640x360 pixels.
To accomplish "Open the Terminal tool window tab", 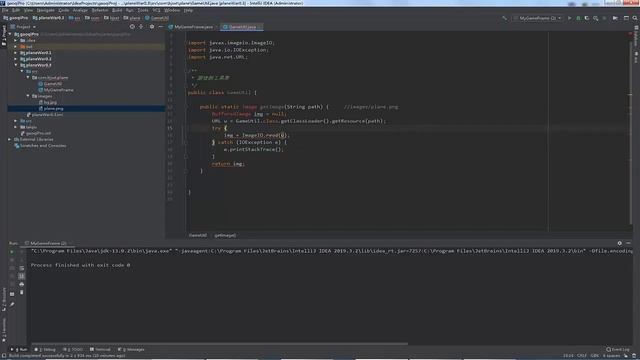I will pyautogui.click(x=100, y=349).
